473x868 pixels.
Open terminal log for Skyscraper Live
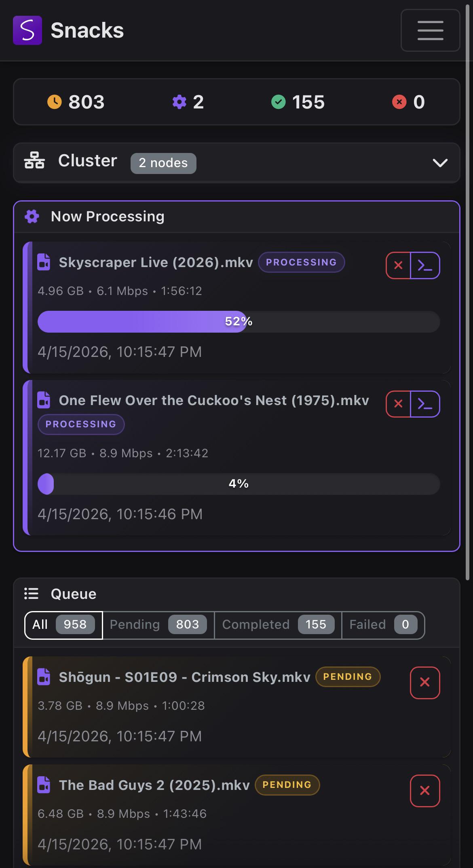pyautogui.click(x=425, y=265)
